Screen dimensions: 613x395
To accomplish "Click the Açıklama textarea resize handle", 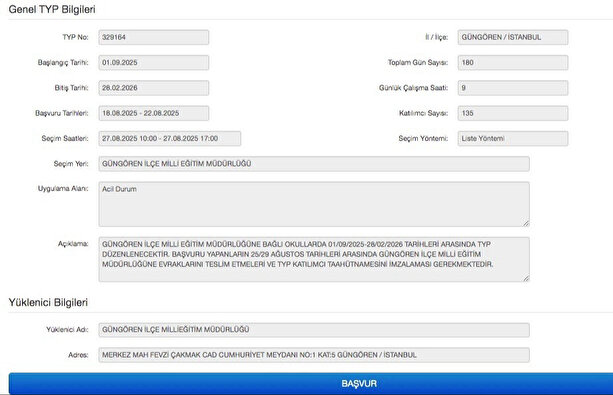I will [526, 278].
